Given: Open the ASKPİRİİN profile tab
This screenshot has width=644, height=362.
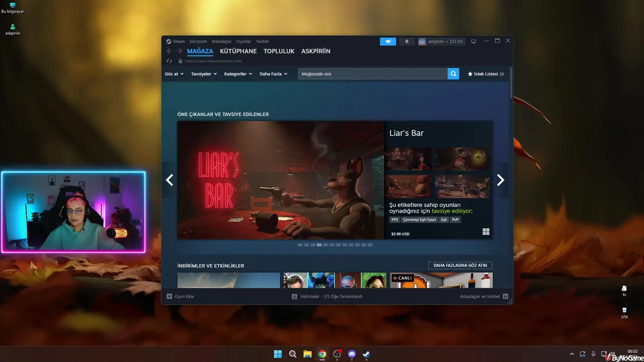Looking at the screenshot, I should pyautogui.click(x=316, y=51).
